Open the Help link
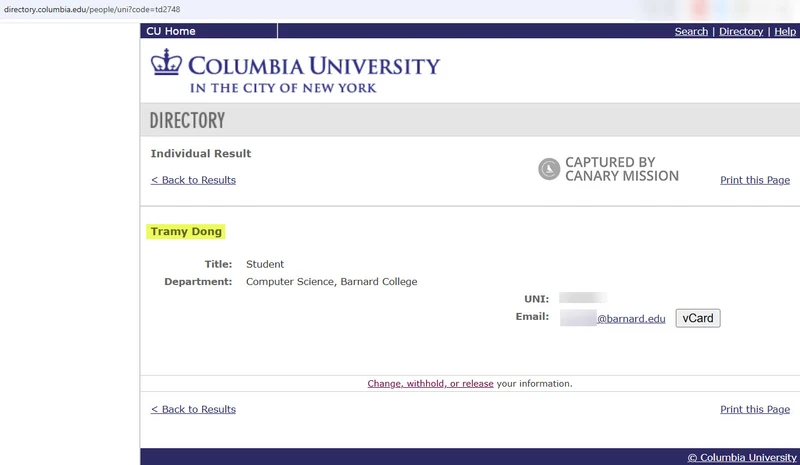 (785, 31)
